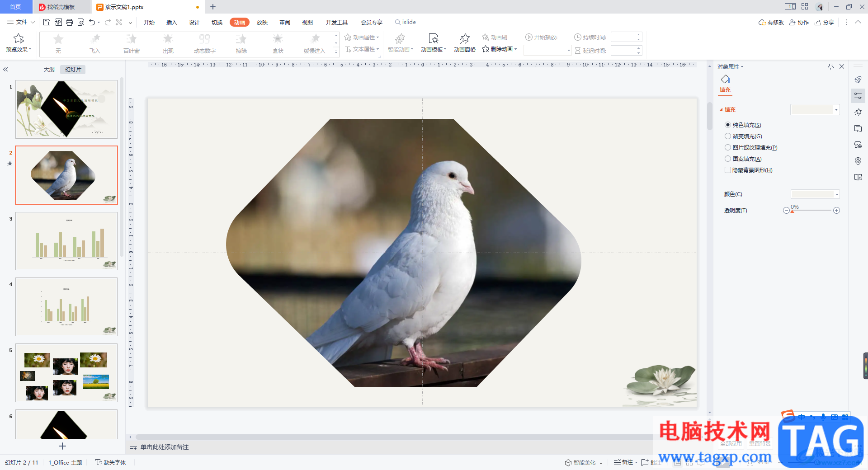Click the Print icon in quick access toolbar
This screenshot has width=868, height=470.
[69, 22]
